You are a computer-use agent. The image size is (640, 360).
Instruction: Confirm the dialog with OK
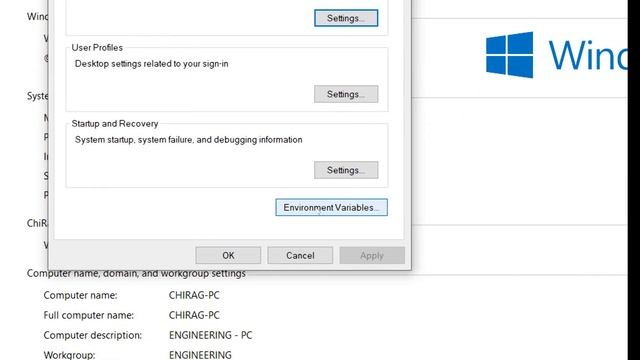tap(228, 256)
